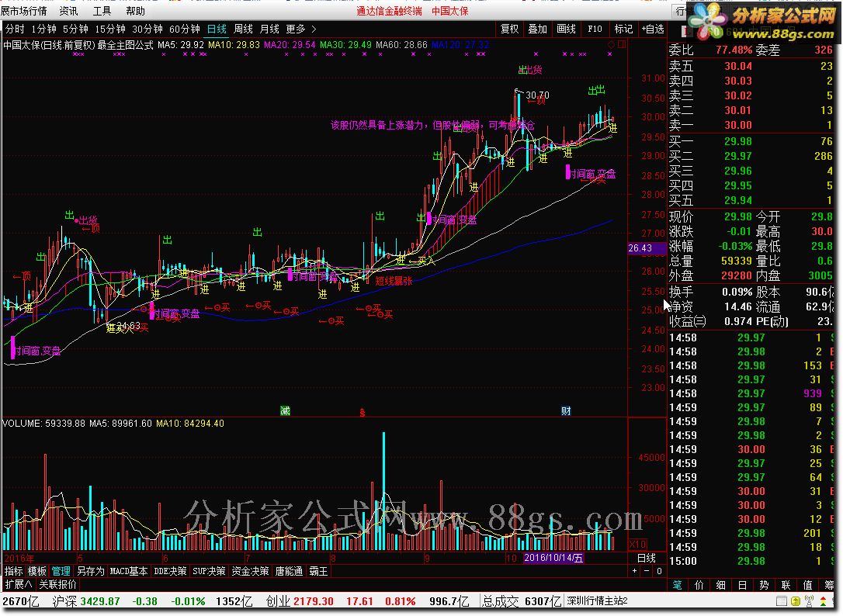Select the 日 tab in quote panel
Screen dimensions: 843x616
(742, 585)
